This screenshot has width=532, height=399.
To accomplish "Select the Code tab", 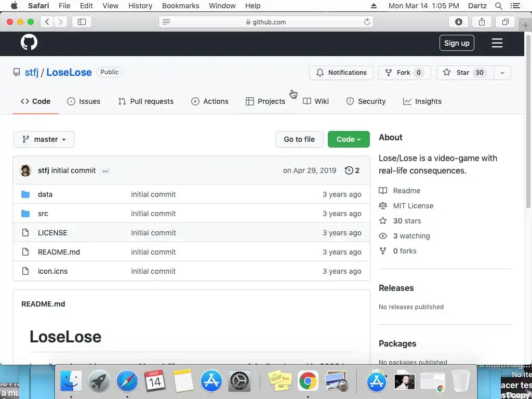I will (36, 101).
